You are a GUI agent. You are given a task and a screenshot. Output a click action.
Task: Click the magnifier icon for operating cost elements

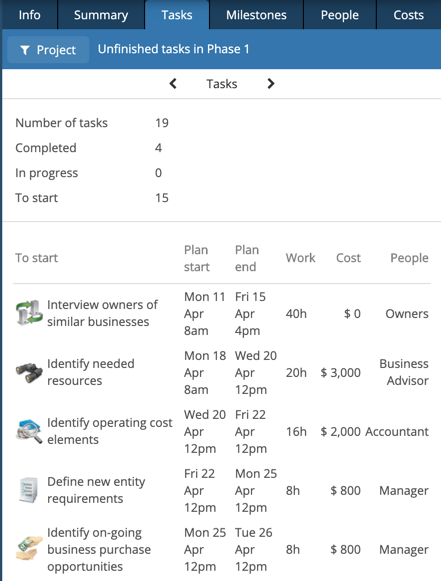pos(29,431)
